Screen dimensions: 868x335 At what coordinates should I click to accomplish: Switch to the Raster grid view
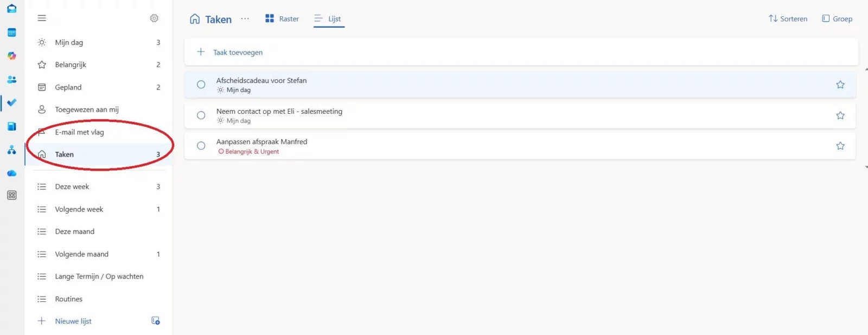click(282, 19)
